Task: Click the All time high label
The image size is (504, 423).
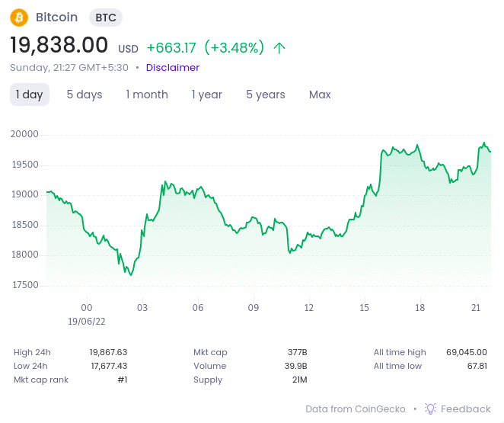Action: pos(400,352)
